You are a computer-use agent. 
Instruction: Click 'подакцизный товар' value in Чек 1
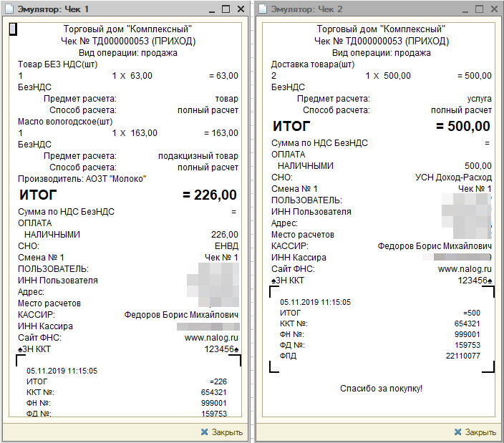click(198, 156)
